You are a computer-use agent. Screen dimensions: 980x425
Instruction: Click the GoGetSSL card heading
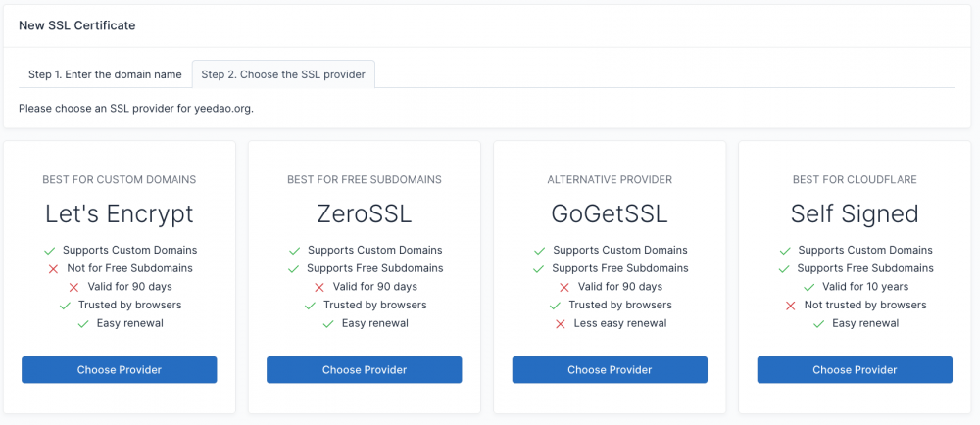(610, 214)
